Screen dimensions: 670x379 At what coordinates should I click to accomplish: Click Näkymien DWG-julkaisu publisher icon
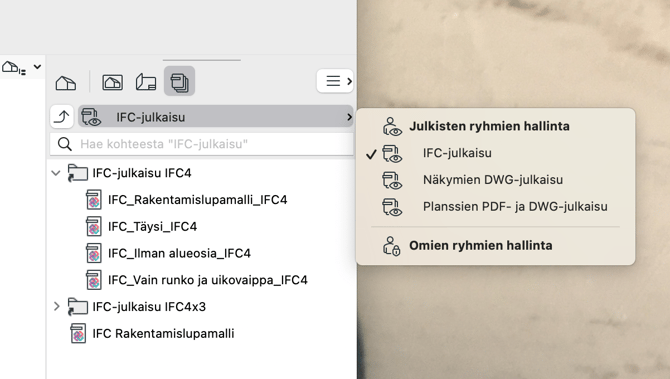tap(392, 180)
